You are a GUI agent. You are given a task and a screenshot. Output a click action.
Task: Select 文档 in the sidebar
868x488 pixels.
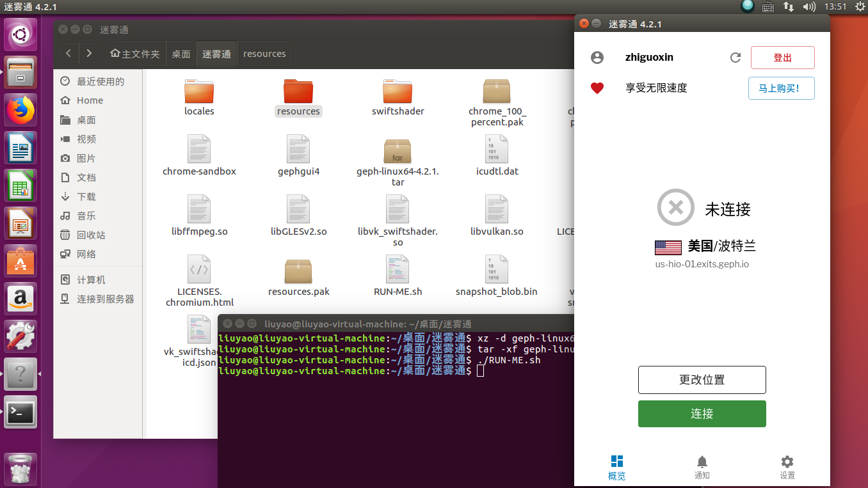[99, 177]
